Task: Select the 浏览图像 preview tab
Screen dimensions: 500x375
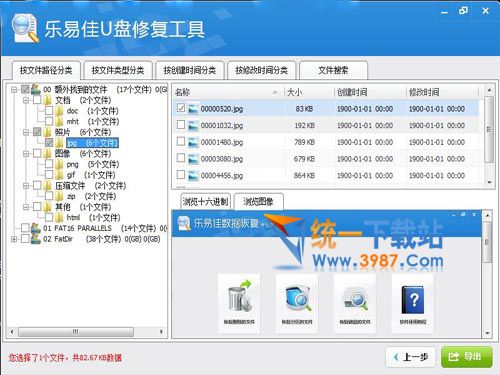Action: tap(258, 201)
